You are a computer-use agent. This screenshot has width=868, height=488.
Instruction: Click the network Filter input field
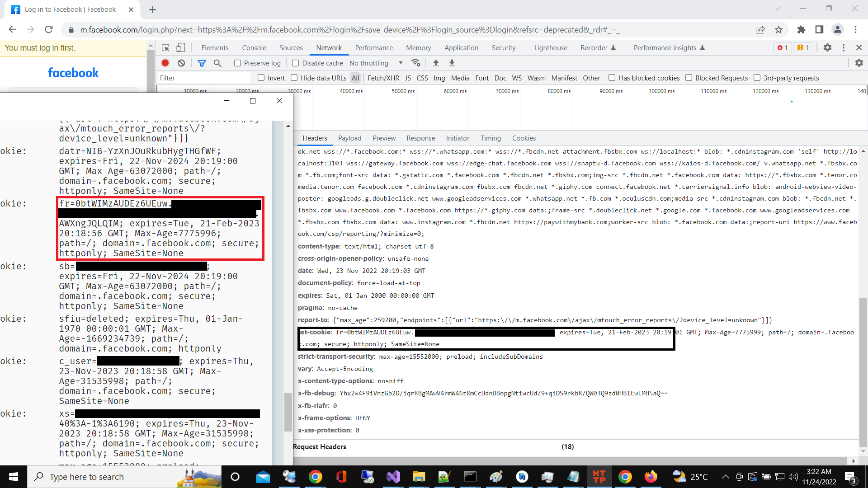(204, 78)
